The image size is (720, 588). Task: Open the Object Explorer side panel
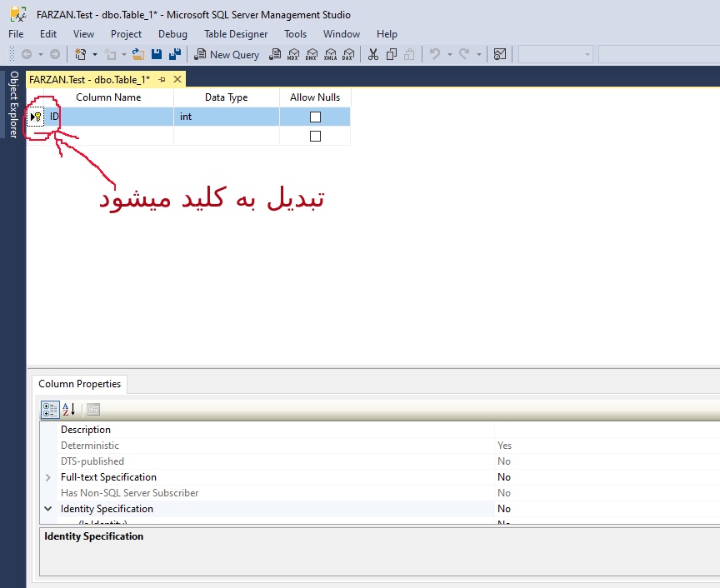pos(13,104)
